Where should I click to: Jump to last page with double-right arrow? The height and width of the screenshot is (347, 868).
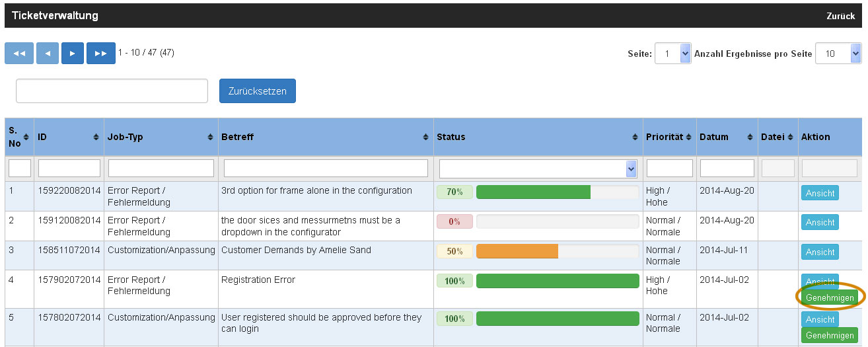[x=100, y=54]
